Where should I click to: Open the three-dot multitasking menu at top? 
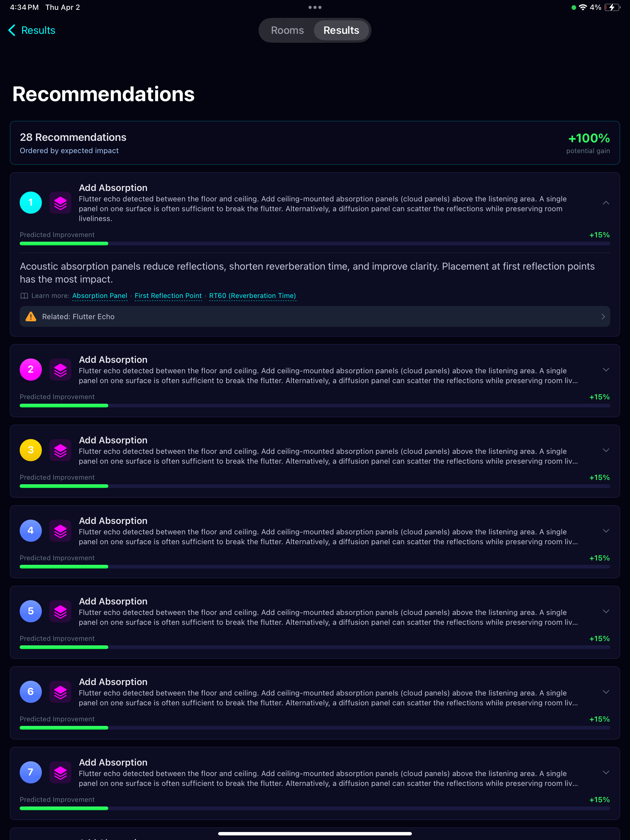pos(315,7)
